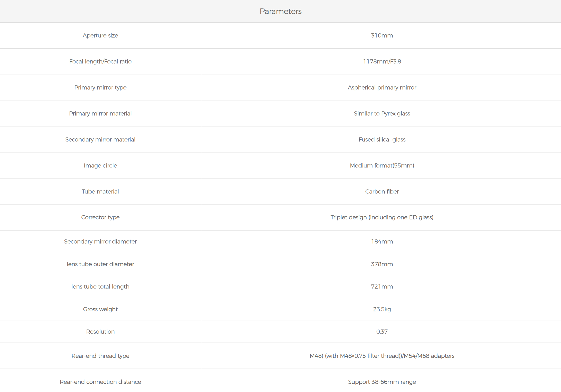Screen dimensions: 561x392
Task: Click the Corrector type label
Action: [x=100, y=217]
